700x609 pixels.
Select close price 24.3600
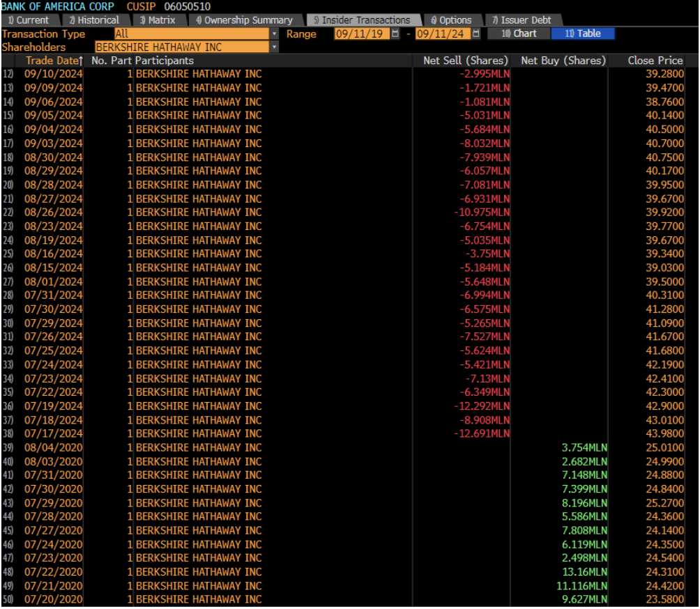[x=664, y=516]
